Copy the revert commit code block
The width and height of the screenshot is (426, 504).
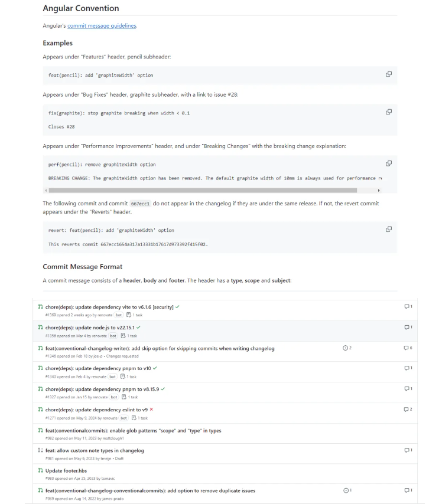[x=388, y=229]
